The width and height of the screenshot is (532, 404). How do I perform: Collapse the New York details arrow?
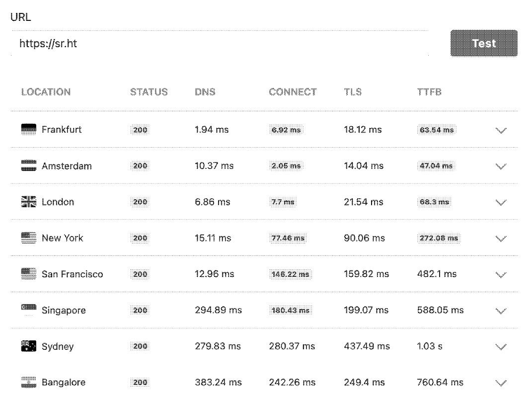click(x=501, y=238)
